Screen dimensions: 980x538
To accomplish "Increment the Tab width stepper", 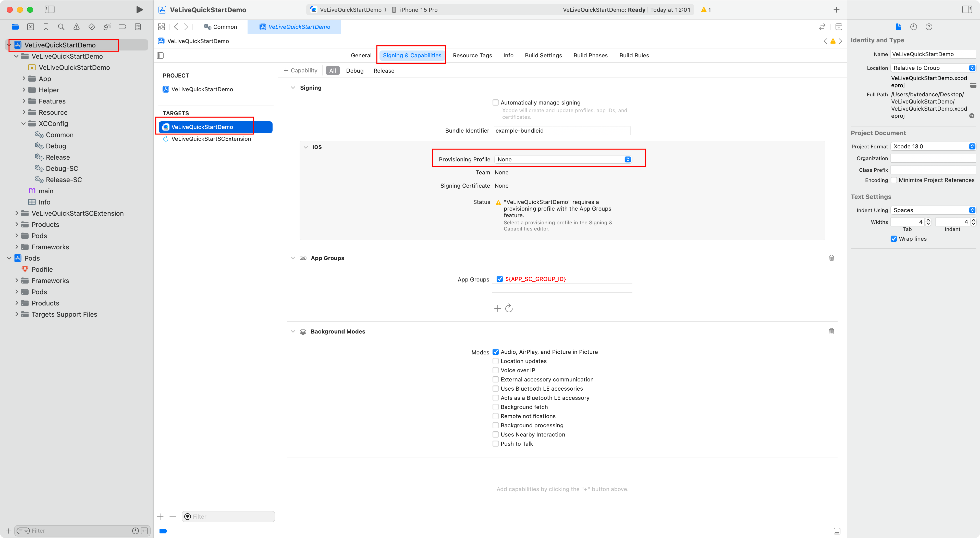I will (928, 220).
